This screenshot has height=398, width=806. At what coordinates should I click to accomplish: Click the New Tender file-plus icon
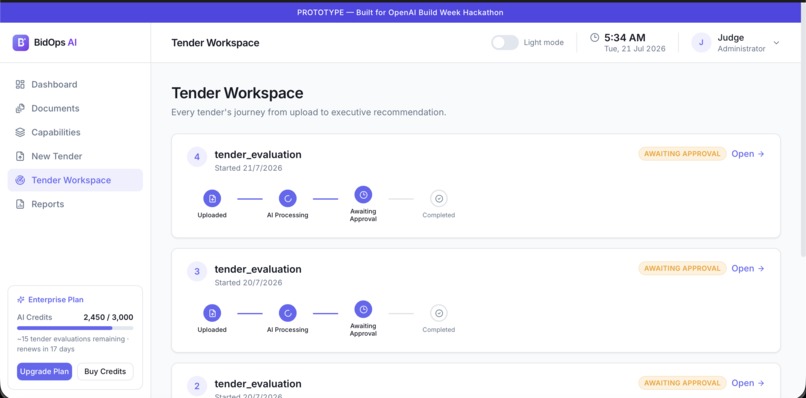[x=20, y=156]
